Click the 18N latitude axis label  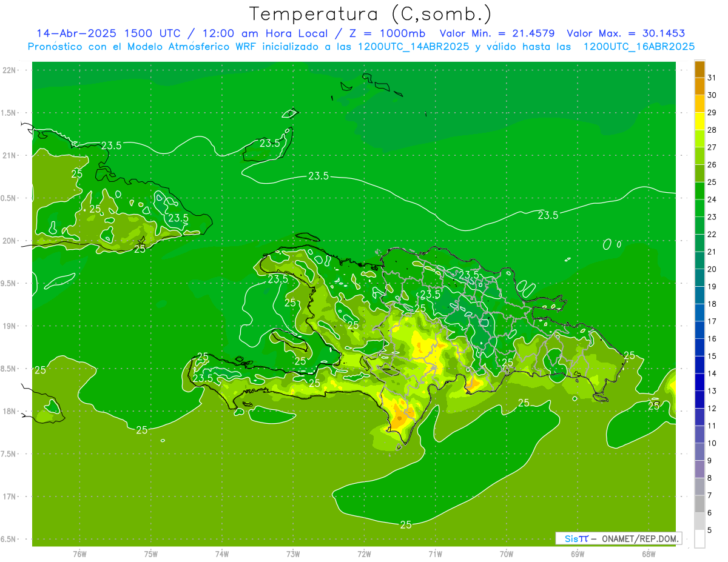[10, 411]
